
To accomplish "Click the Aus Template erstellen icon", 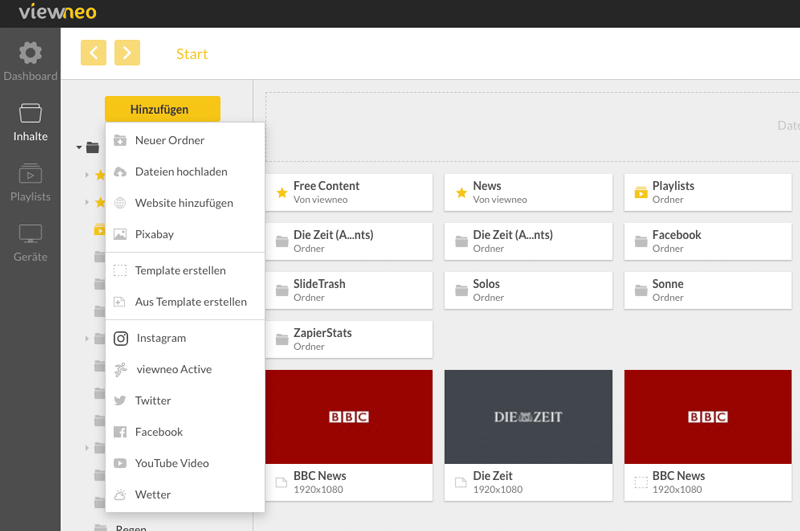I will click(x=119, y=302).
